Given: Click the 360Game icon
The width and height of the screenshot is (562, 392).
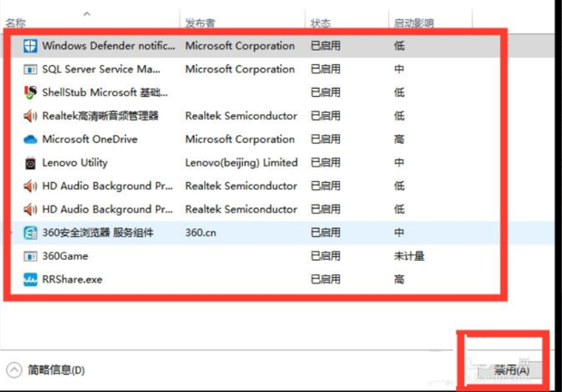Looking at the screenshot, I should pyautogui.click(x=30, y=256).
